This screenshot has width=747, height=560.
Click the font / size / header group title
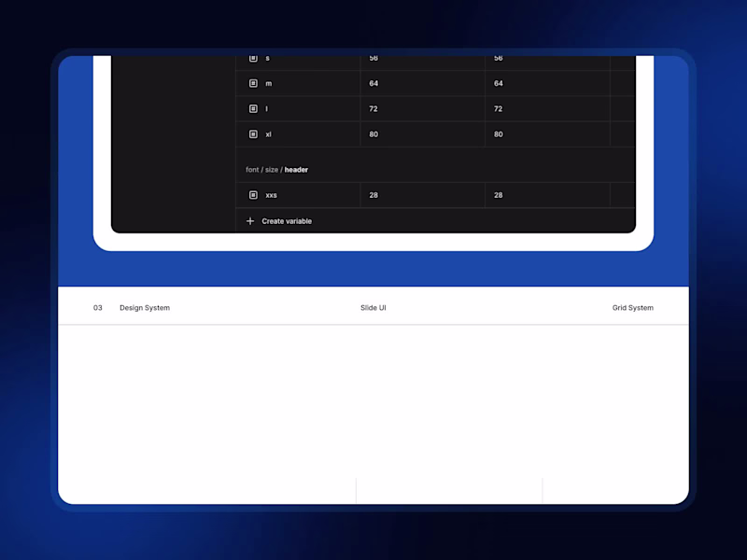(x=276, y=170)
